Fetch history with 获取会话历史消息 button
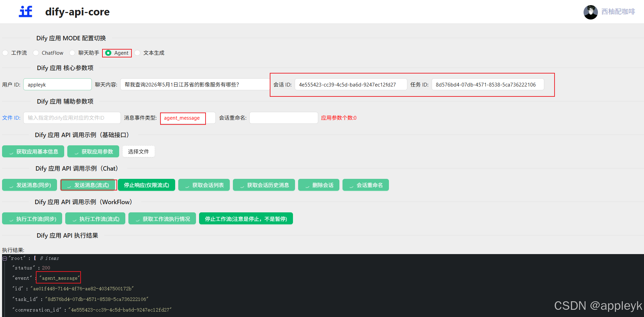This screenshot has width=644, height=317. click(x=264, y=185)
